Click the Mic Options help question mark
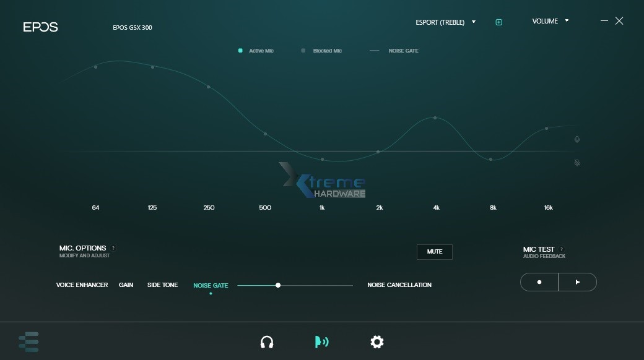644x360 pixels. [113, 248]
